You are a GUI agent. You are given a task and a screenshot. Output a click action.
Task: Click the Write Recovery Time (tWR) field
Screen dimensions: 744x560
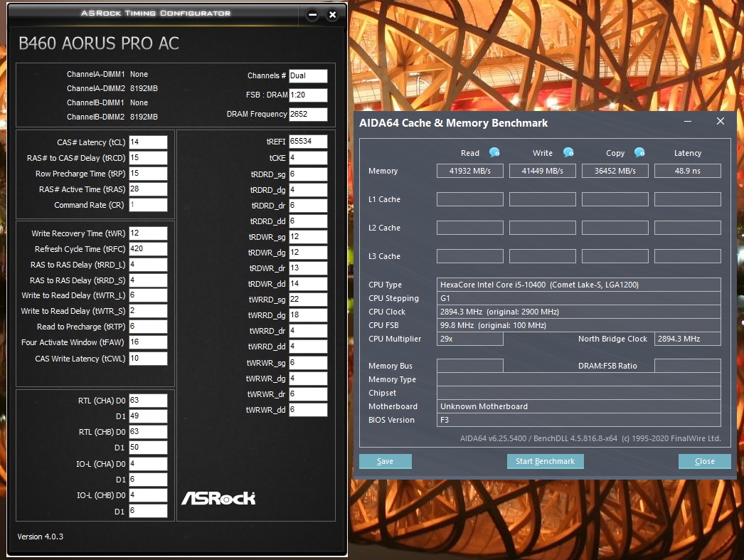click(148, 233)
